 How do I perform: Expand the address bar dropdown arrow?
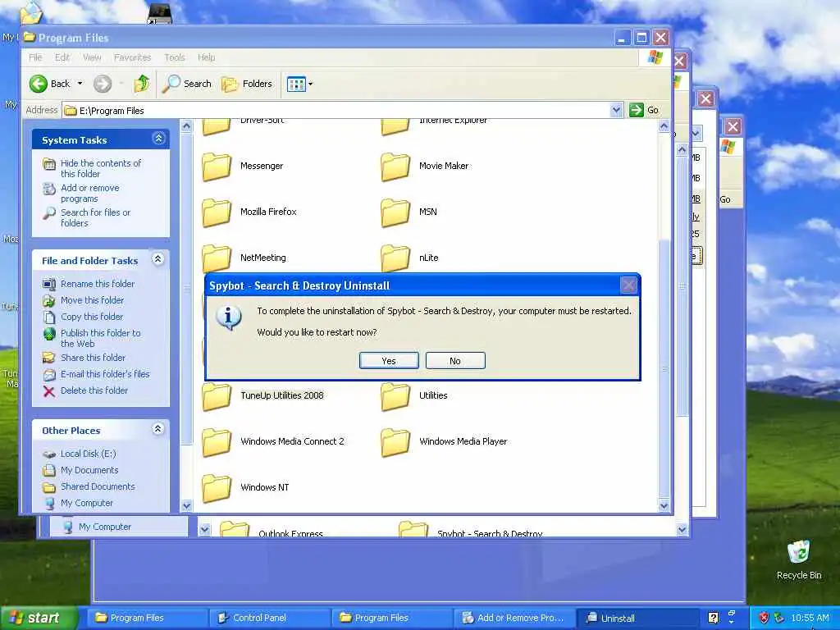616,111
